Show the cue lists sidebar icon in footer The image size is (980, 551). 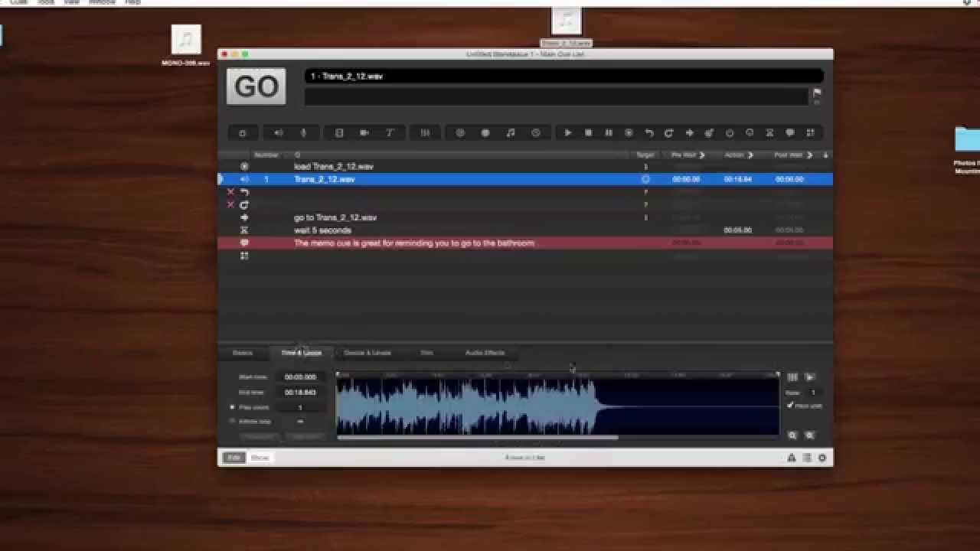(x=807, y=458)
